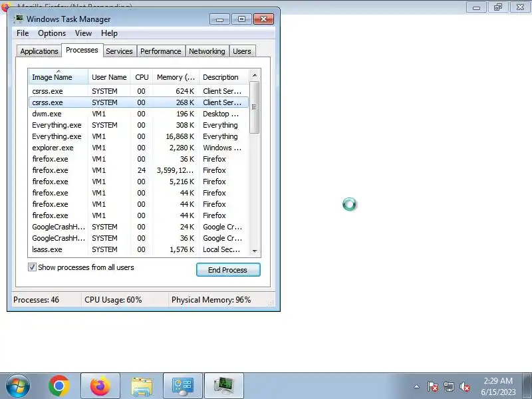Select Everything.exe using 16,868 K
Image resolution: width=532 pixels, height=399 pixels.
(x=138, y=136)
